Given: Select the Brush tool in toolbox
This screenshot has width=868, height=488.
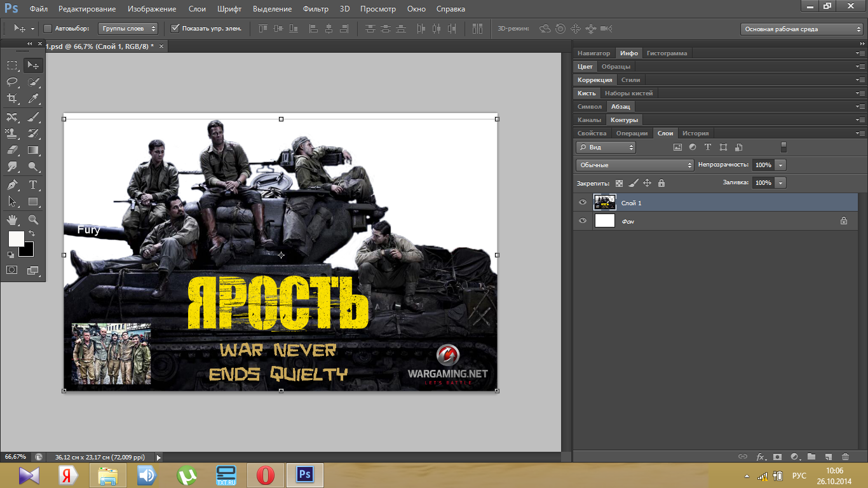Looking at the screenshot, I should click(33, 117).
